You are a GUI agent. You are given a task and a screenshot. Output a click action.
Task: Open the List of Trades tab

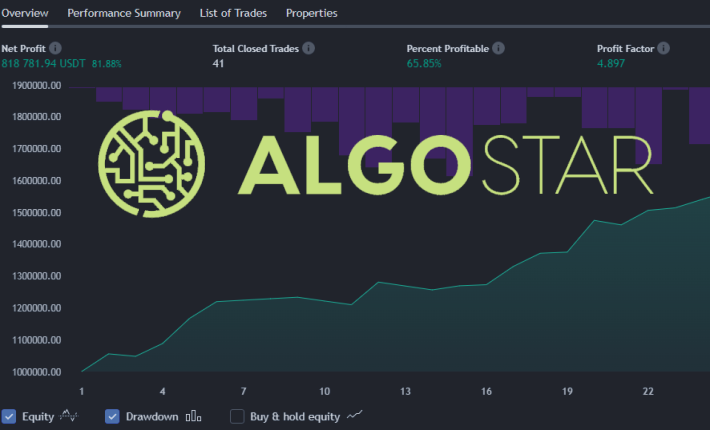point(233,13)
